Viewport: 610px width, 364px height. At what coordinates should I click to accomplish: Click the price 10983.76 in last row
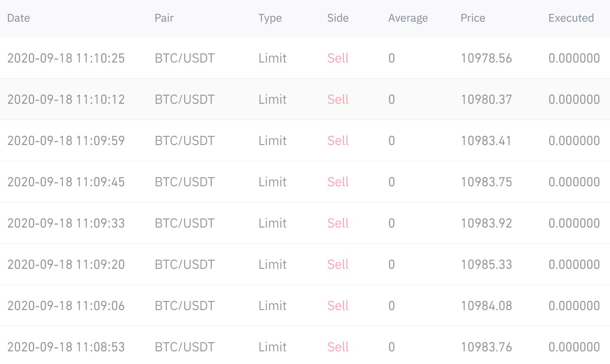point(486,347)
